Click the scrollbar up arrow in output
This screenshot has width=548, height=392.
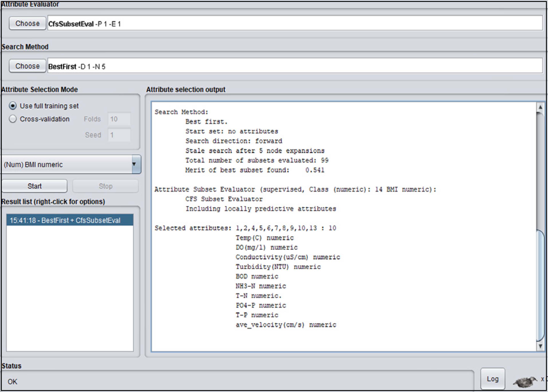pos(540,107)
